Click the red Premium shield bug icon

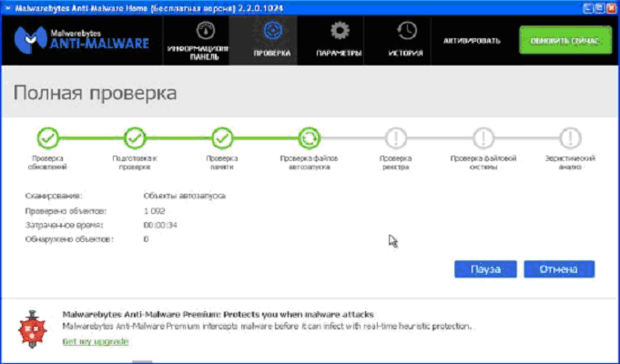point(33,329)
